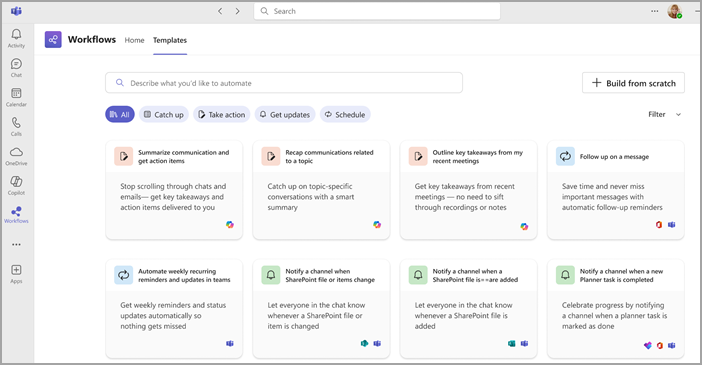702x365 pixels.
Task: Open Copilot in the sidebar
Action: pos(16,185)
